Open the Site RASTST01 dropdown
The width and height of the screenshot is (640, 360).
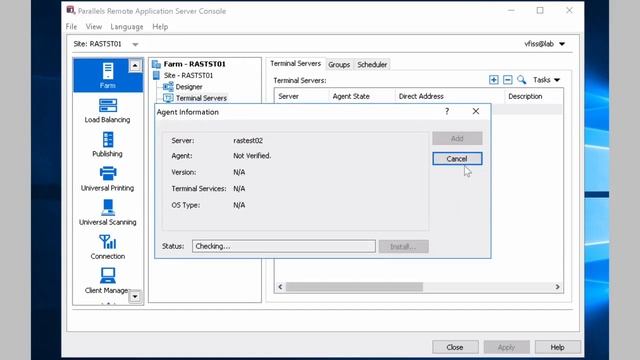click(x=135, y=44)
